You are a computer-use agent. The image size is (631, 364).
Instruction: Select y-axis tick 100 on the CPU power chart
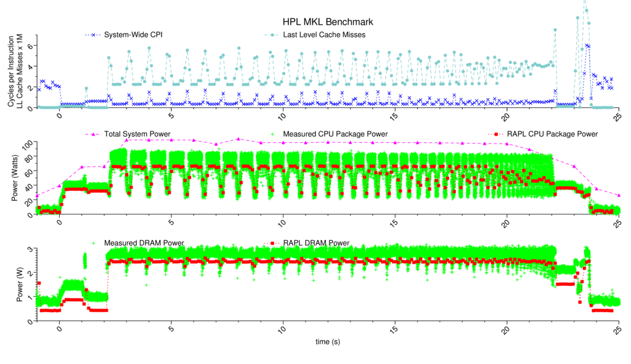[28, 145]
